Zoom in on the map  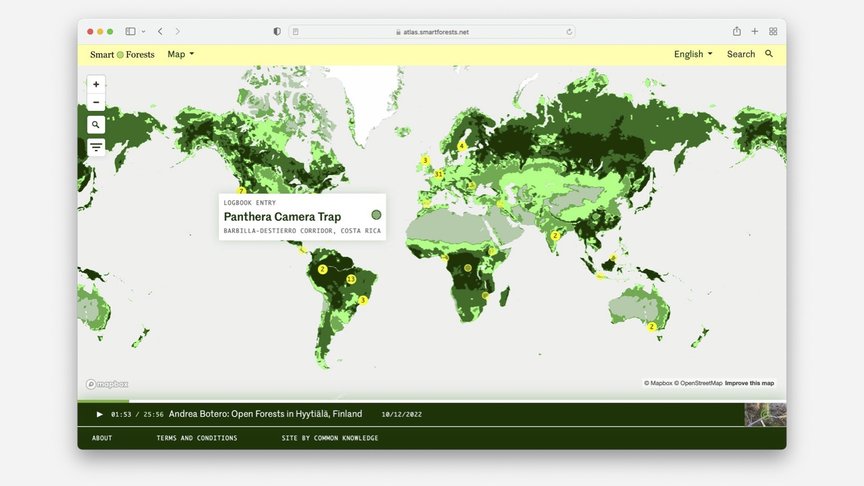[96, 84]
